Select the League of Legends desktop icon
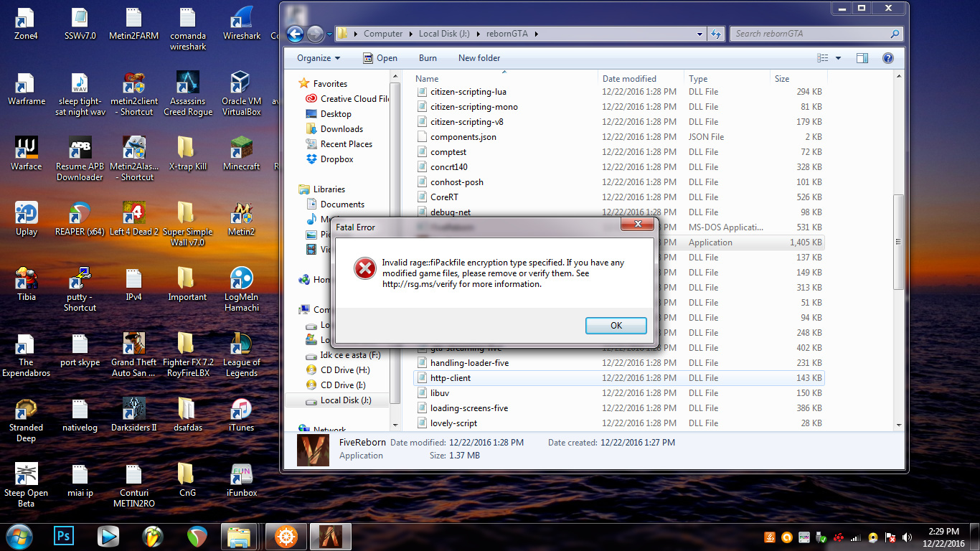The width and height of the screenshot is (980, 551). [242, 354]
